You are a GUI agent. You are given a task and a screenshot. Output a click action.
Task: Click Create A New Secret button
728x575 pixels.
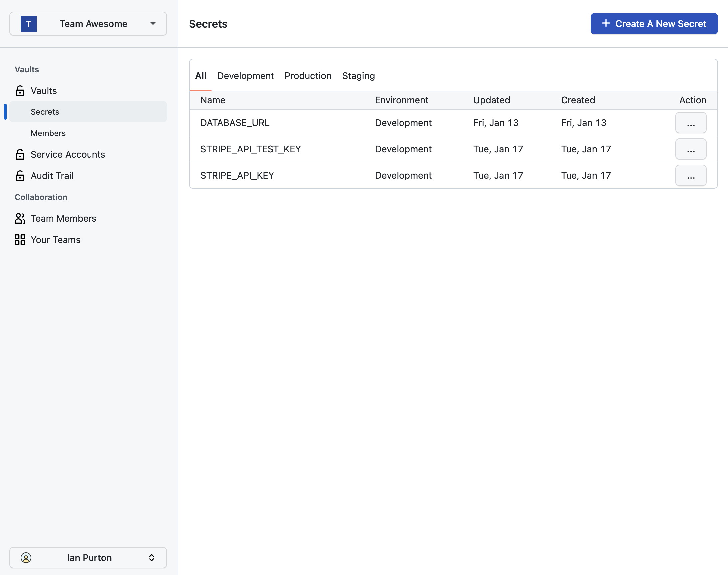click(x=654, y=24)
